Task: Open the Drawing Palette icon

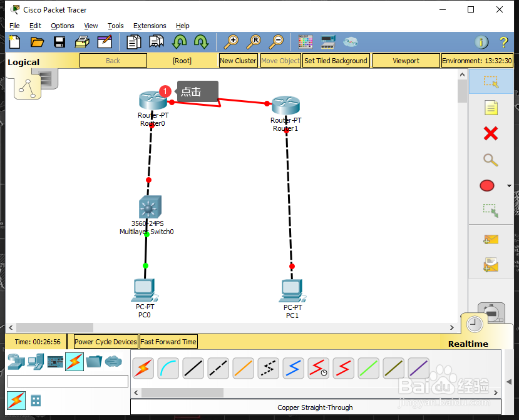Action: coord(305,42)
